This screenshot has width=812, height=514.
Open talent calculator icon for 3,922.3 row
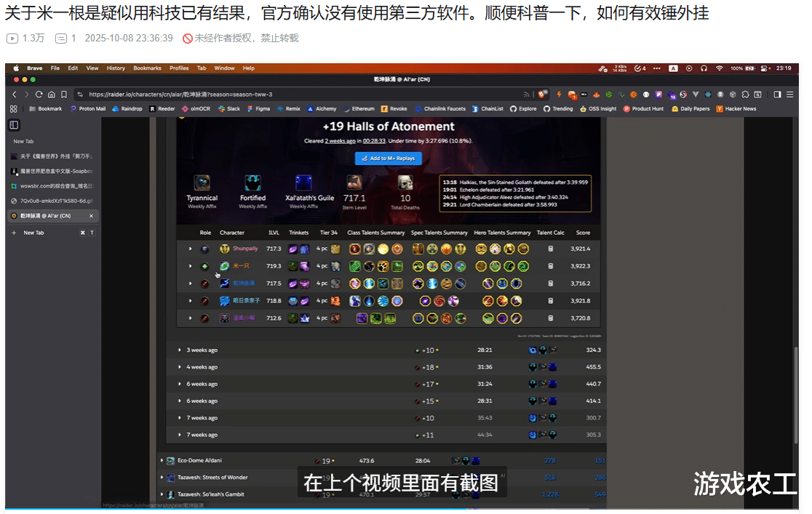pos(551,266)
